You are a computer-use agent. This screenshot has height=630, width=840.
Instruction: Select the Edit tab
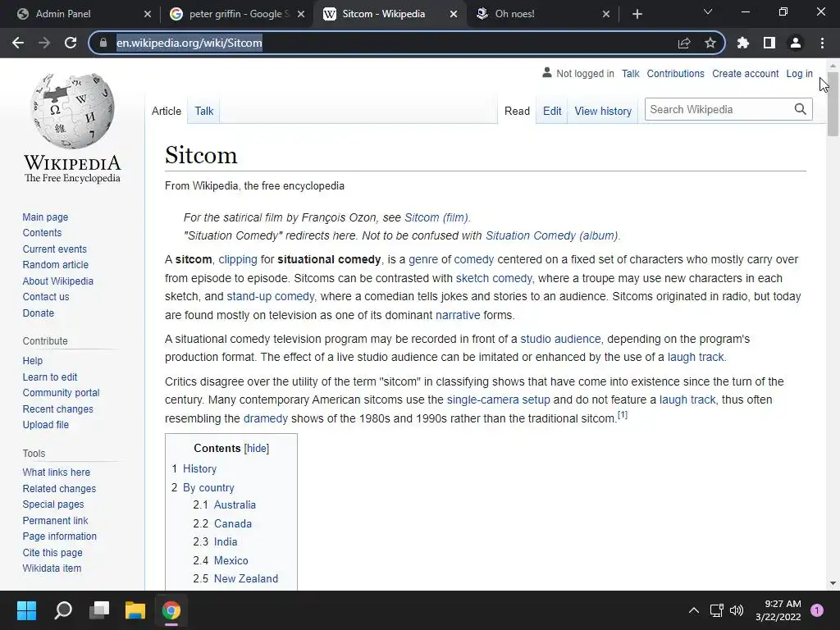pyautogui.click(x=552, y=111)
